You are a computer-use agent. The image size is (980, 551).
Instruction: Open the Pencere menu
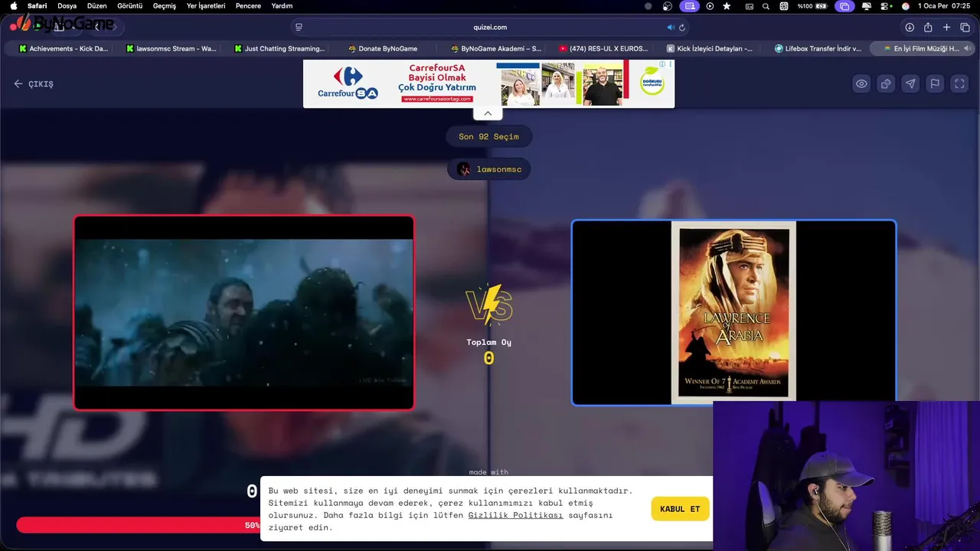tap(248, 6)
